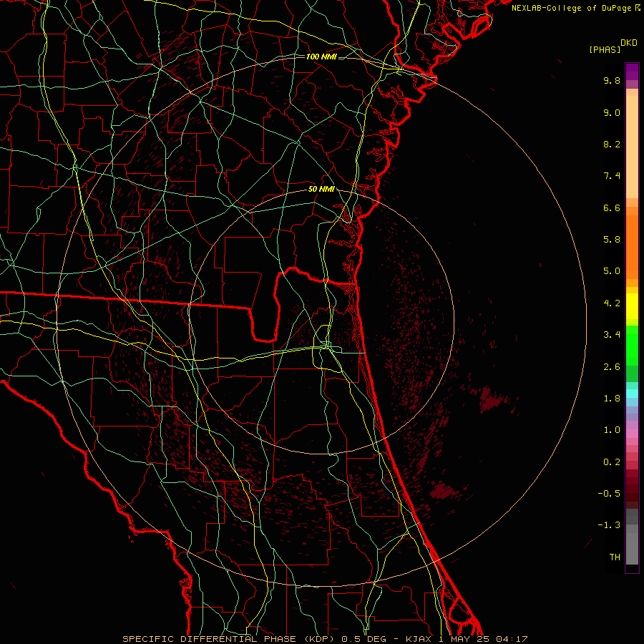Click the 1.8 legend value

coord(612,399)
